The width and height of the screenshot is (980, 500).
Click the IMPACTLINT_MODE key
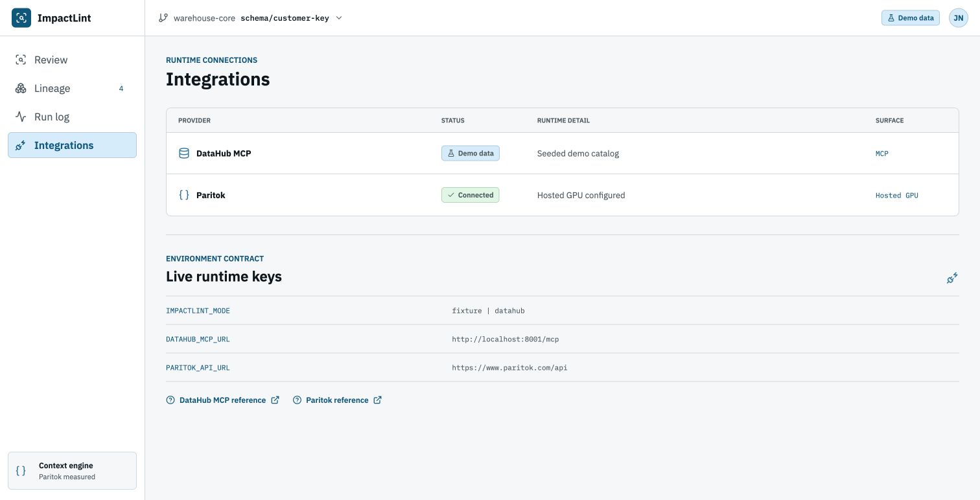pyautogui.click(x=198, y=311)
